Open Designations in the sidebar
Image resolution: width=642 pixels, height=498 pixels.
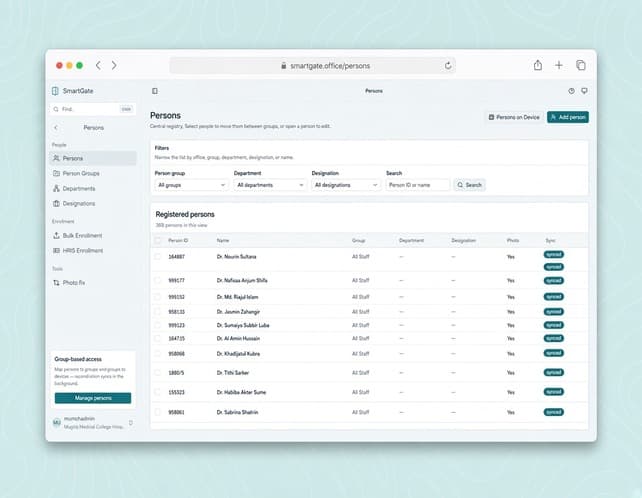[x=93, y=204]
